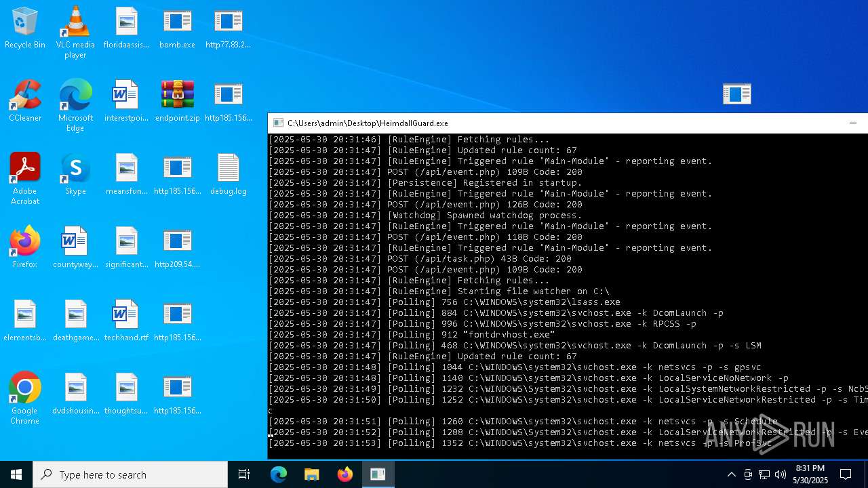Click the HeimdallGuard.exe console title icon
The image size is (868, 488).
278,123
